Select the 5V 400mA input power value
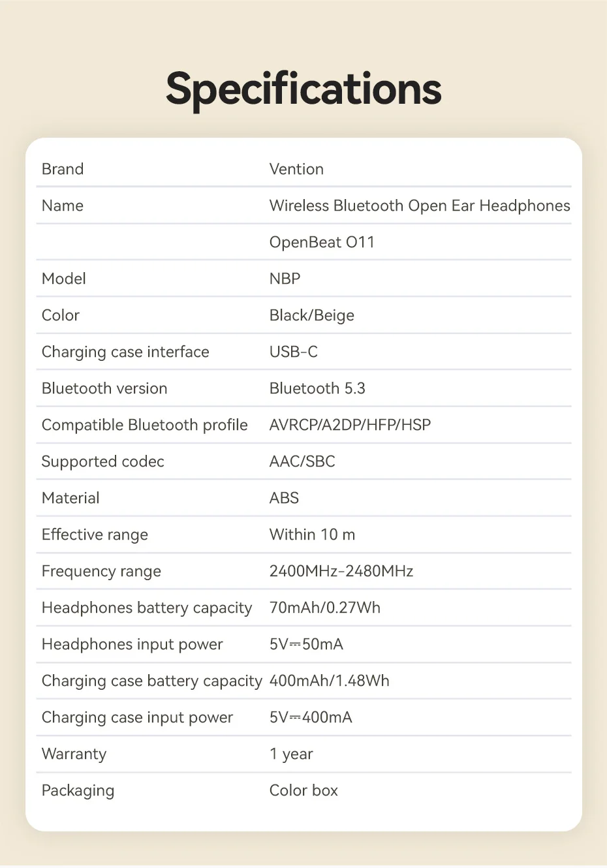Viewport: 607px width, 868px height. pyautogui.click(x=311, y=717)
